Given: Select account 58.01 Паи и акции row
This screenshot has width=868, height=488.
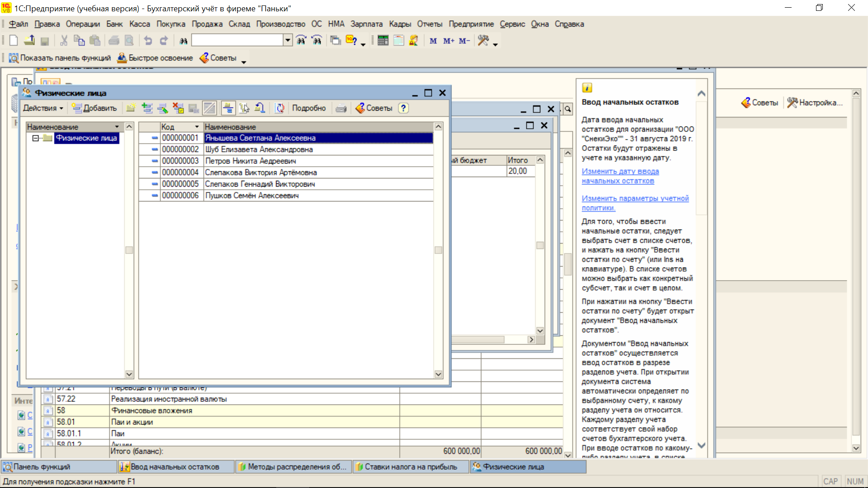Looking at the screenshot, I should (x=302, y=422).
